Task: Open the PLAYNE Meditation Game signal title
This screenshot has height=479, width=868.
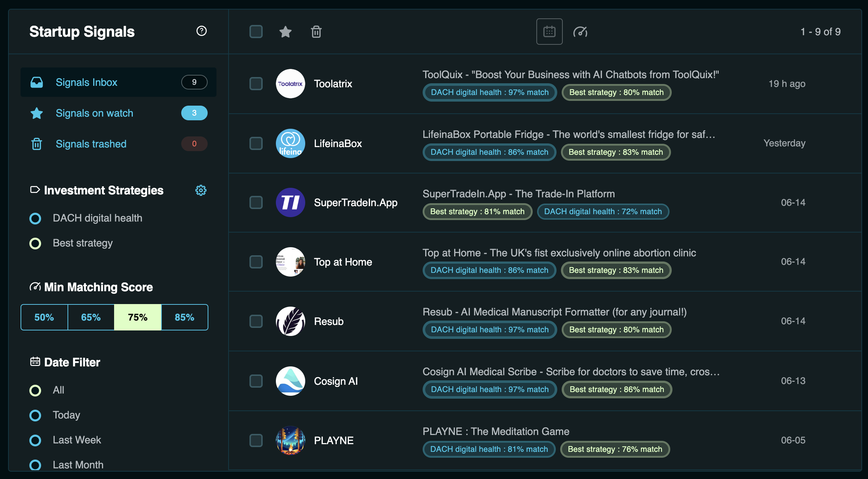Action: tap(496, 431)
